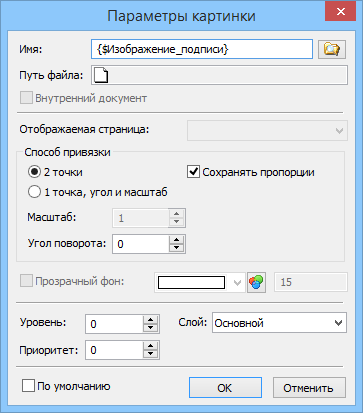Image resolution: width=363 pixels, height=413 pixels.
Task: Click the Имя text field
Action: [x=202, y=49]
